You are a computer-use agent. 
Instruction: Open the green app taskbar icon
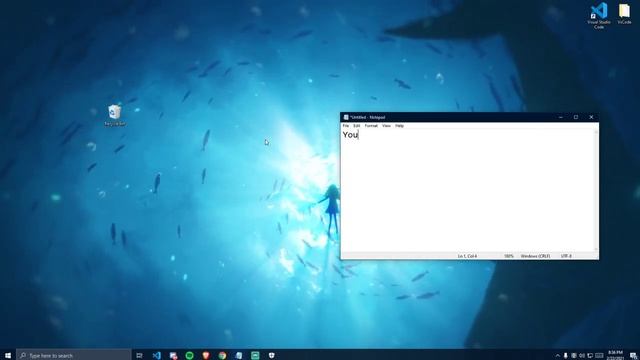[x=255, y=356]
